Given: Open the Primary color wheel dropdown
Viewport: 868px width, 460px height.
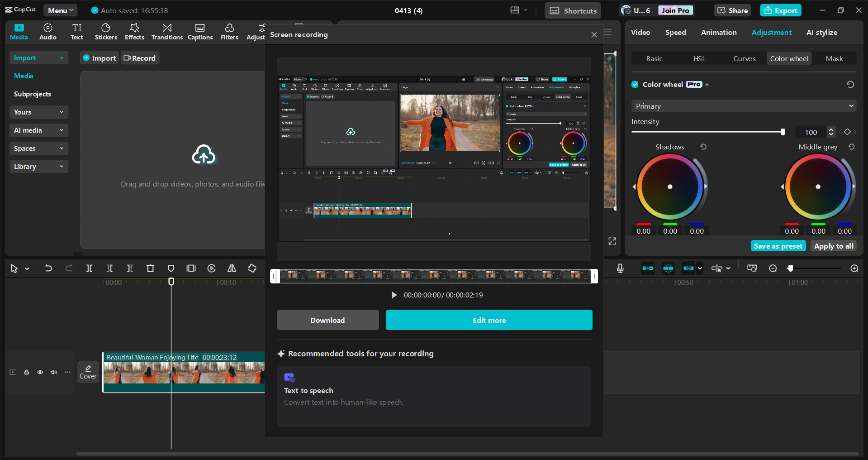Looking at the screenshot, I should [x=744, y=106].
